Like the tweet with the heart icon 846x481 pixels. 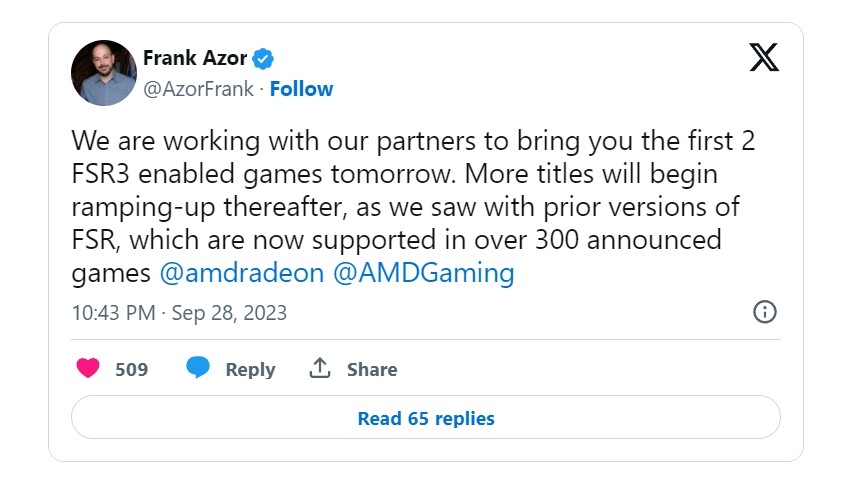[x=88, y=368]
